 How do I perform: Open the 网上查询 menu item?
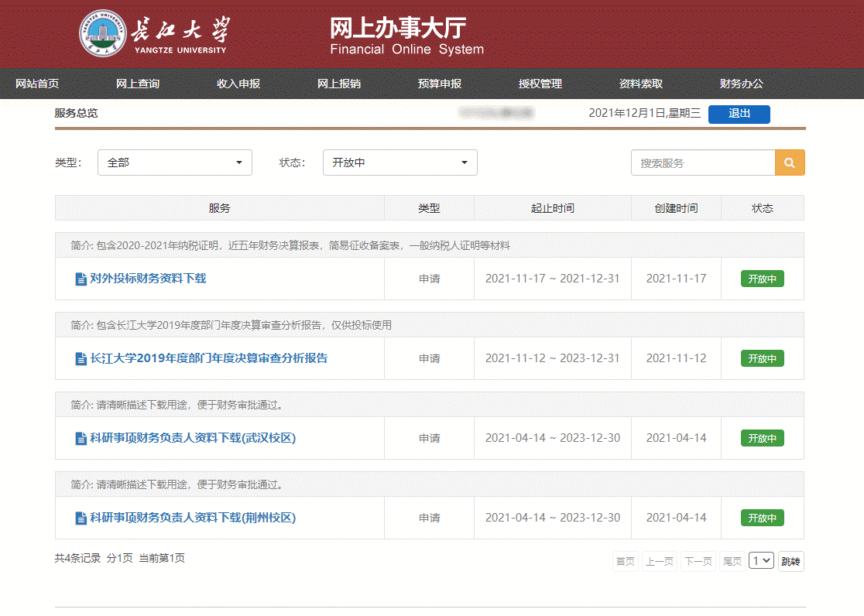click(138, 84)
